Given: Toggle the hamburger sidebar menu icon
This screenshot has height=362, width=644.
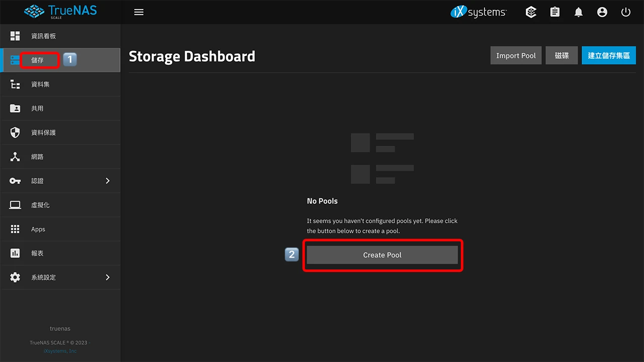Looking at the screenshot, I should click(139, 12).
